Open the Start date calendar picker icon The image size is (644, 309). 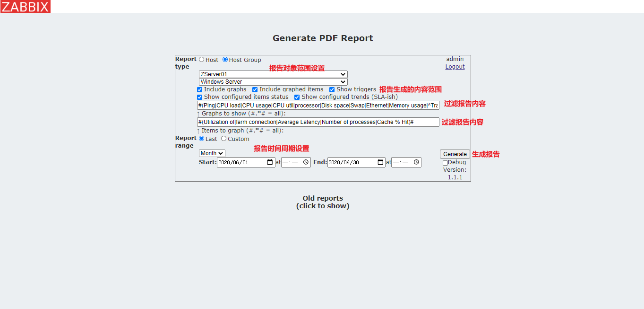[x=270, y=162]
